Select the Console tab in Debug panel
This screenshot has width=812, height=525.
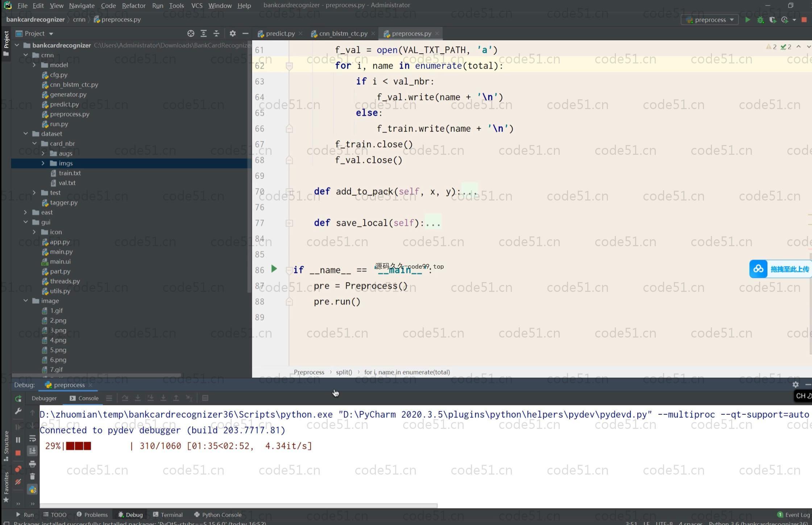84,398
